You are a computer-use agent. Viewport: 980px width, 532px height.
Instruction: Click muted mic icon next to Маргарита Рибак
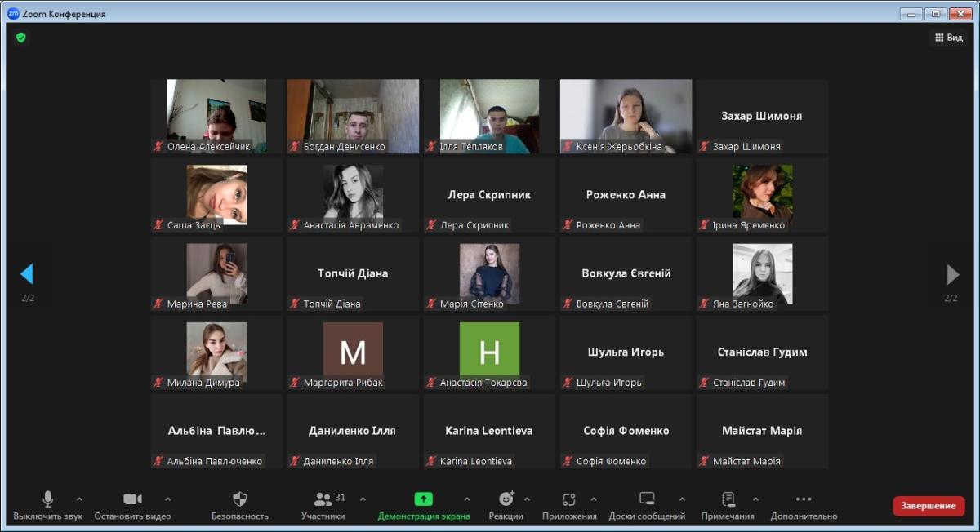click(x=295, y=383)
